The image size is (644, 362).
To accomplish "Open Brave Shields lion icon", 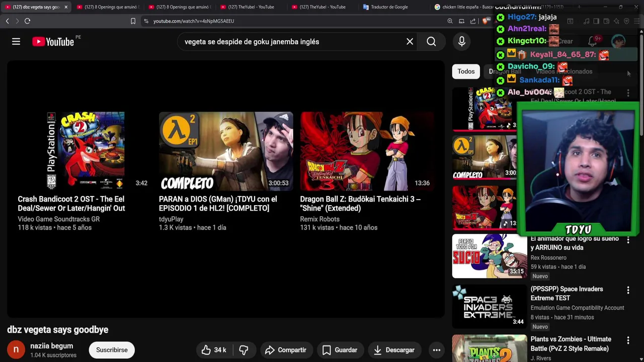I will point(485,21).
